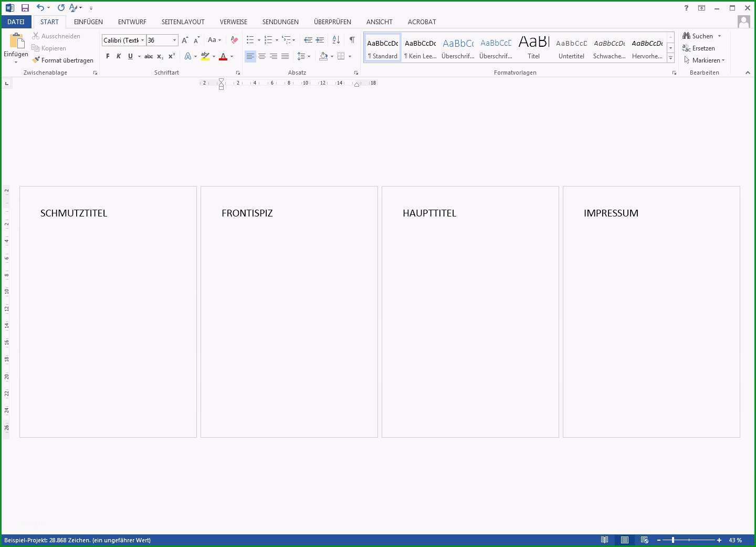Screen dimensions: 756x547
Task: Create a multilevel list
Action: [286, 40]
